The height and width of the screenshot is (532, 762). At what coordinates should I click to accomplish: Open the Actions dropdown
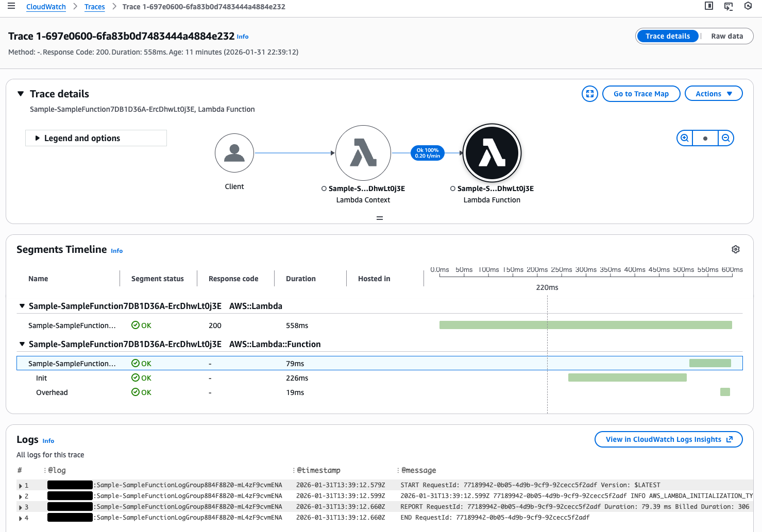[713, 94]
